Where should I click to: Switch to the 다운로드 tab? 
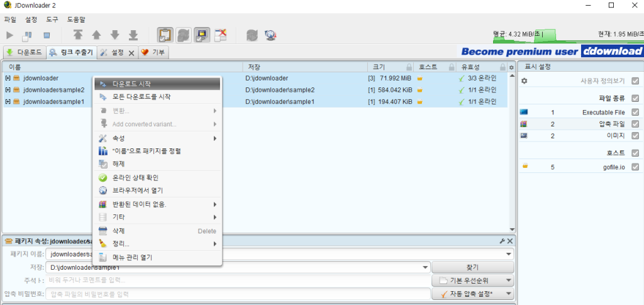pyautogui.click(x=25, y=53)
